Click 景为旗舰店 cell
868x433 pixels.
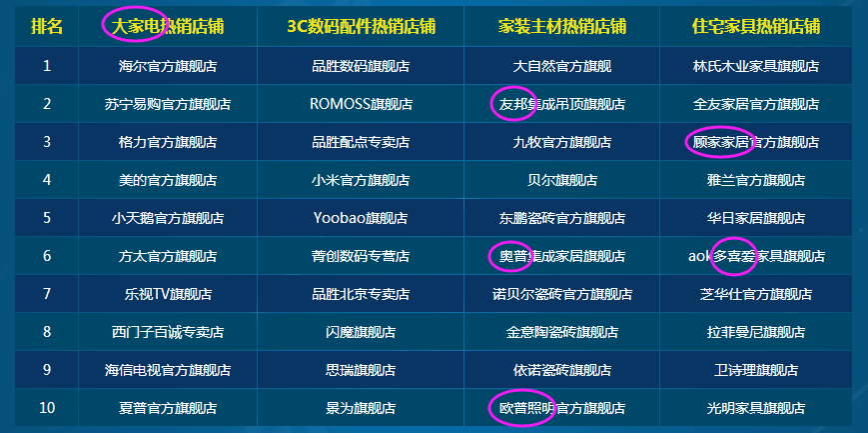361,408
